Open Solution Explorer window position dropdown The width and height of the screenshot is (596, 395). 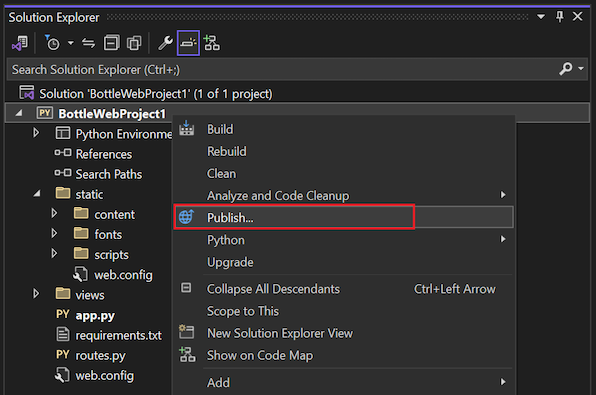pyautogui.click(x=541, y=17)
